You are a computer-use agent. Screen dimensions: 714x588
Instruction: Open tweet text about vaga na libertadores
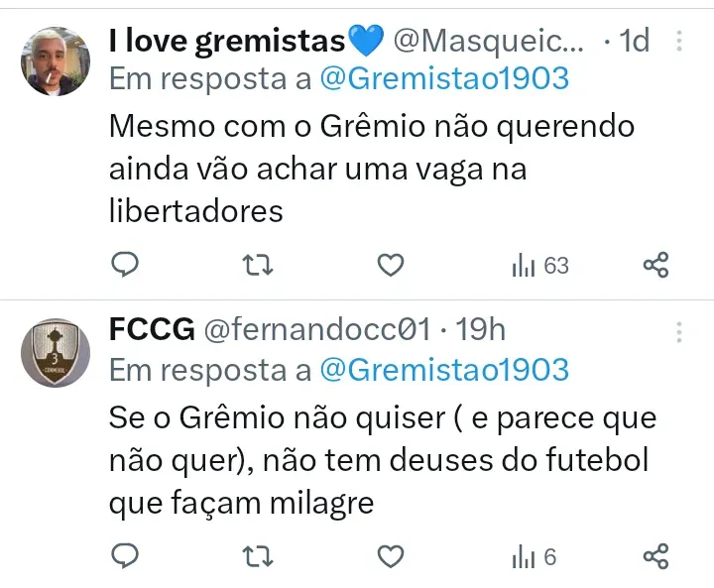[371, 170]
